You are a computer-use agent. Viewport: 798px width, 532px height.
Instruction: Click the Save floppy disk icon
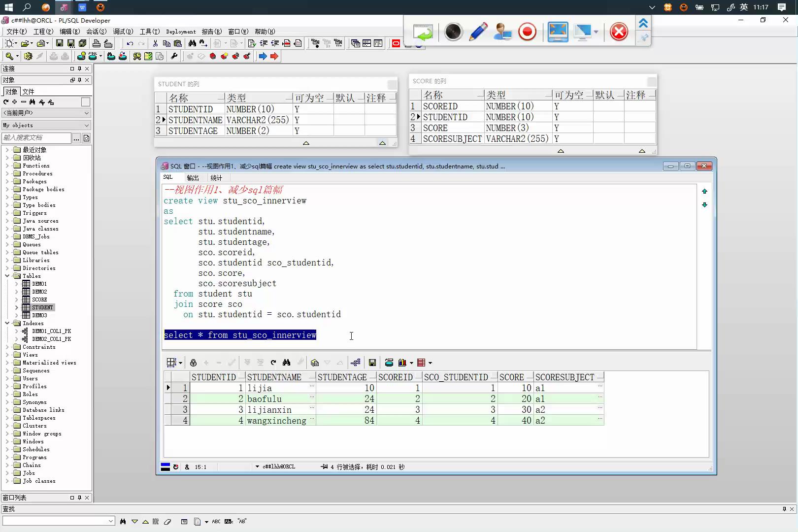pyautogui.click(x=60, y=43)
